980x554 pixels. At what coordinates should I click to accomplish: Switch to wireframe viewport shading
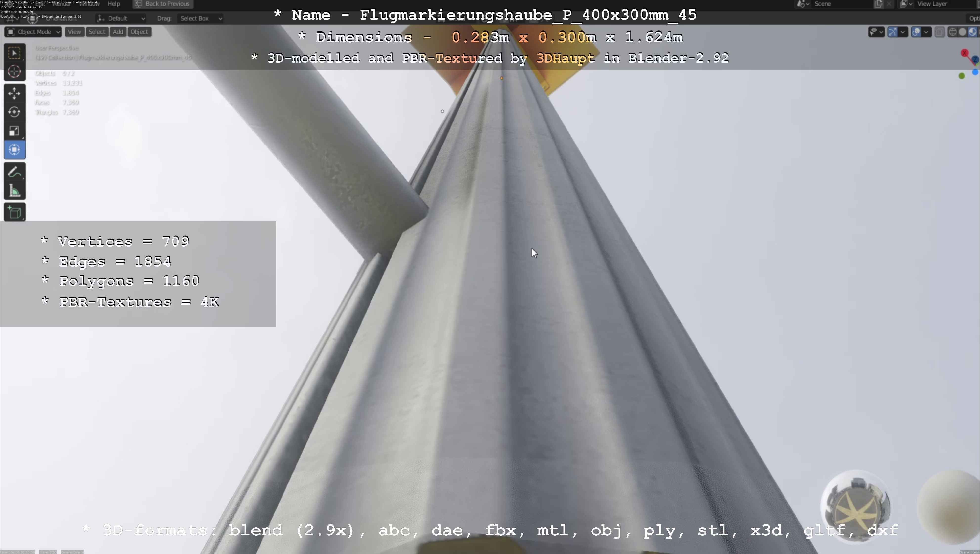click(x=953, y=32)
